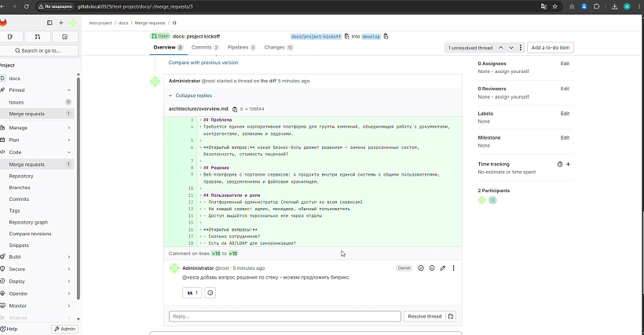Click into the Reply text field
The width and height of the screenshot is (644, 335).
coord(284,316)
